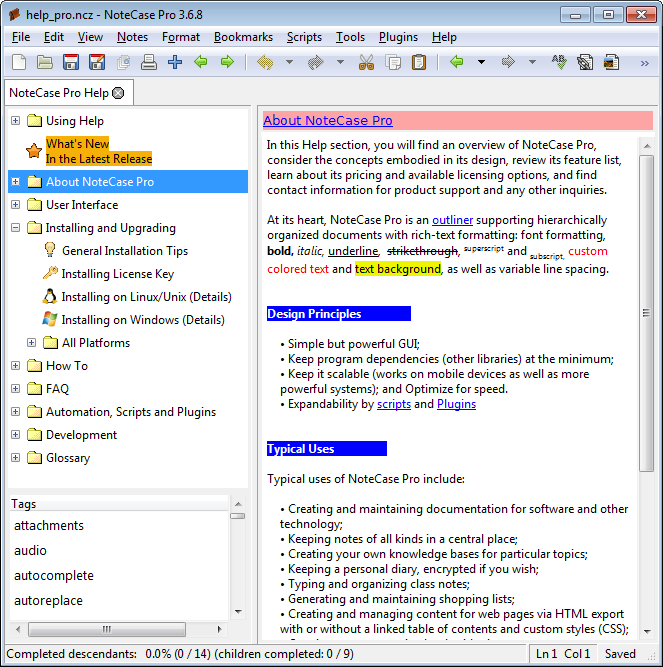Close the NoteCase Pro Help tab
663x667 pixels.
pyautogui.click(x=118, y=93)
